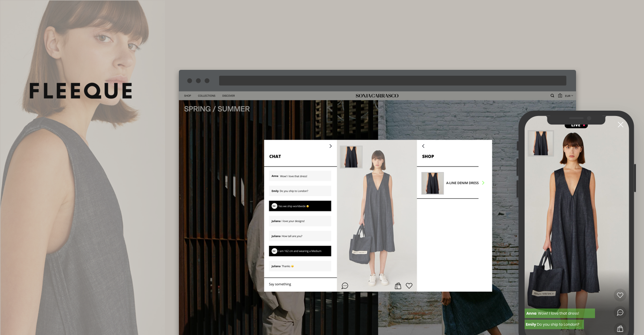
Task: Click the chat bubble icon under the video
Action: (345, 286)
